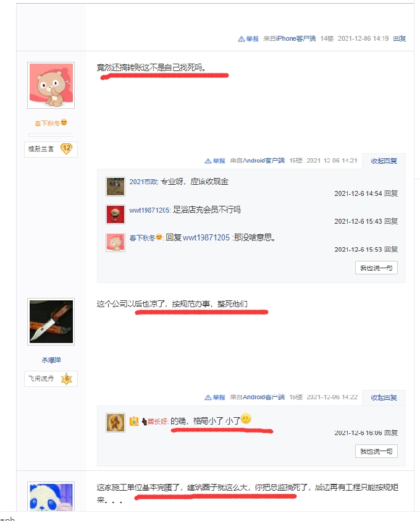Reply to the floor 14 post

pos(400,38)
